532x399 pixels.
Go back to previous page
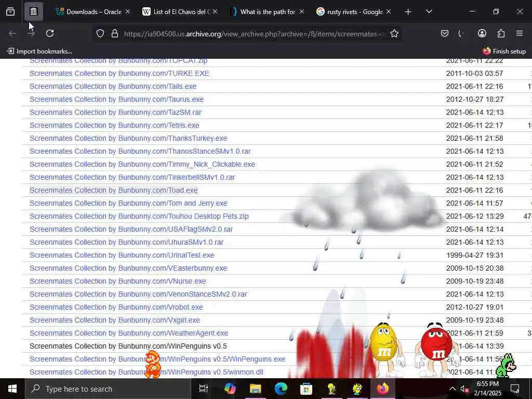point(12,33)
